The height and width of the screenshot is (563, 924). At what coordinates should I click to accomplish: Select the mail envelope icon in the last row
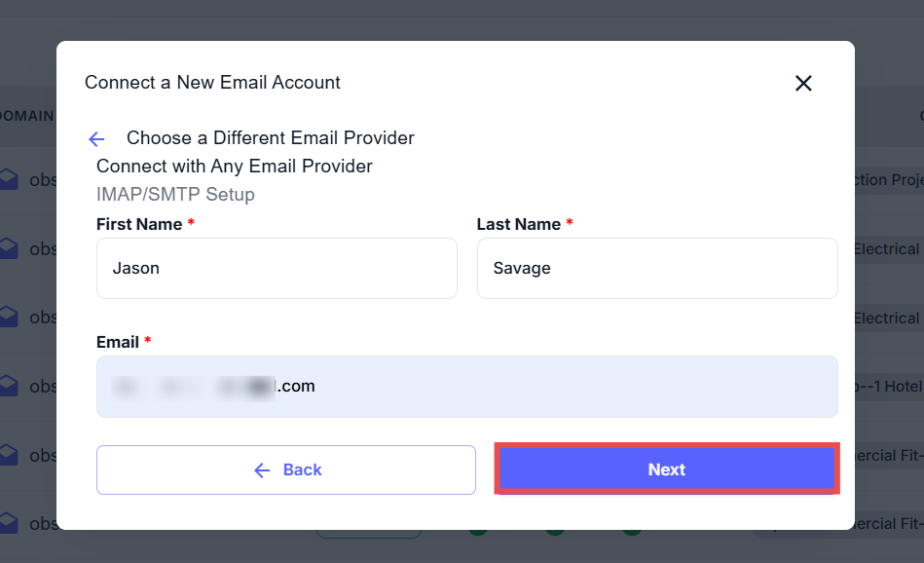9,523
